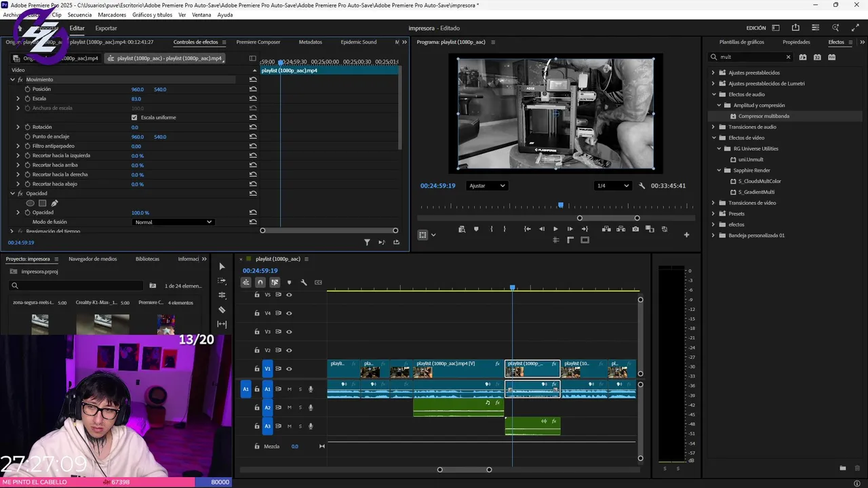The image size is (868, 488).
Task: Click the timeline horizontal zoom scrollbar
Action: (x=465, y=470)
